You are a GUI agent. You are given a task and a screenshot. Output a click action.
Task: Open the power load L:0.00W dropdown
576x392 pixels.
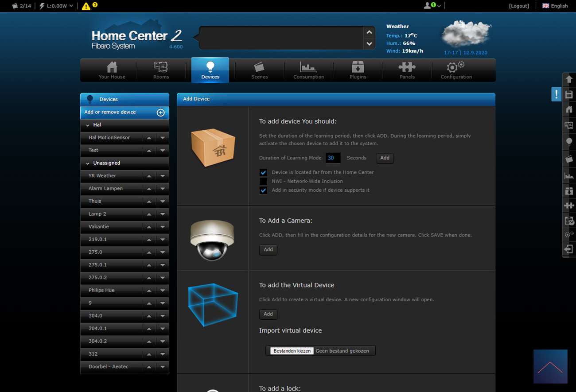57,6
